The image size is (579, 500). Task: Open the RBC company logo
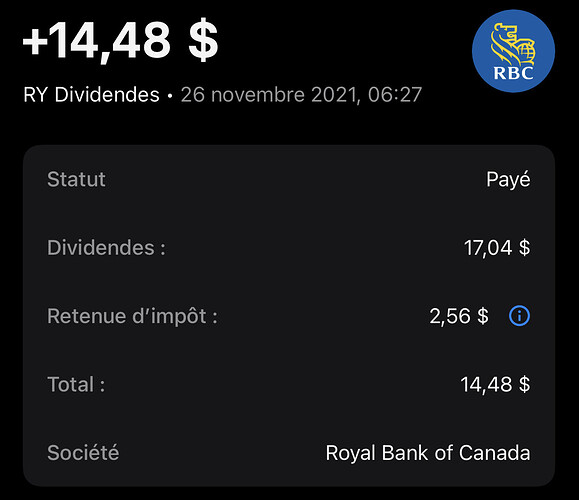click(x=513, y=51)
